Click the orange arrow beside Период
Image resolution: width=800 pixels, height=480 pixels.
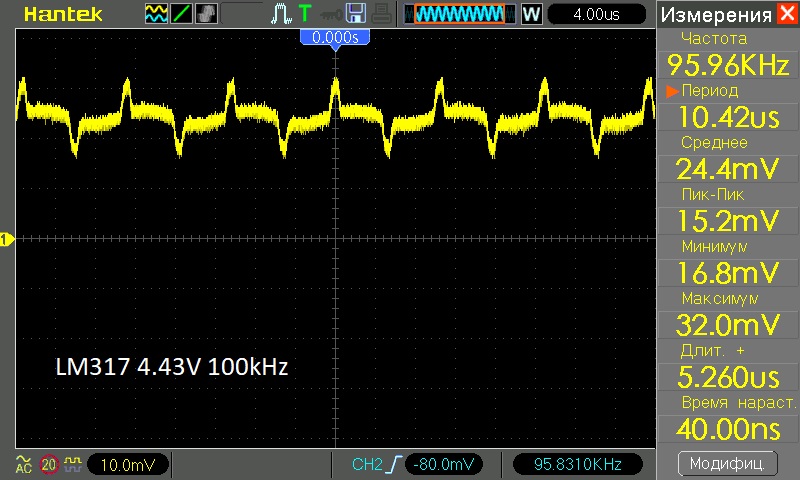pos(672,91)
